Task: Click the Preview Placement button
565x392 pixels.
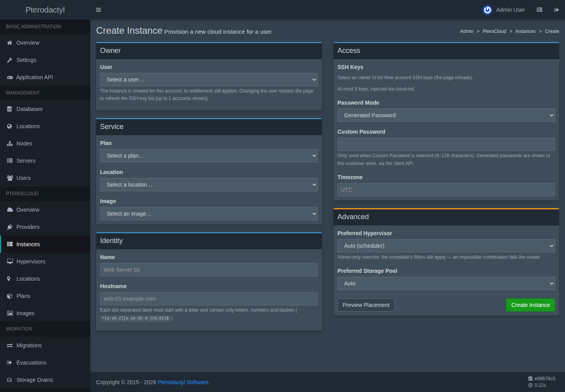Action: [366, 305]
